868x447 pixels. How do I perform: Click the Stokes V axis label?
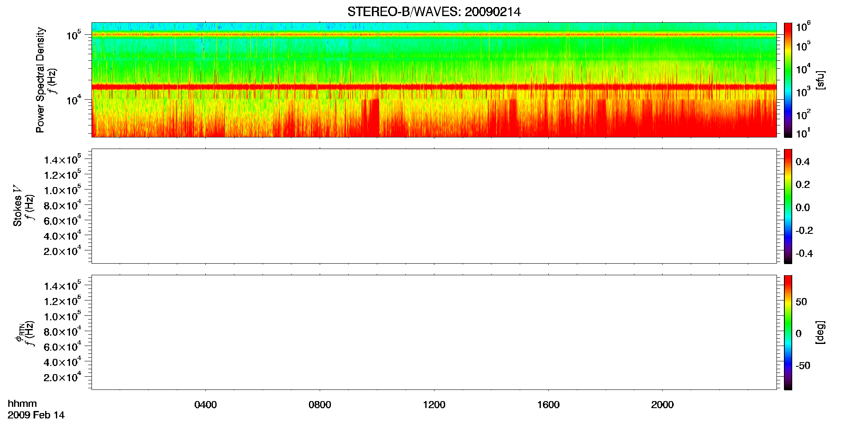point(17,206)
